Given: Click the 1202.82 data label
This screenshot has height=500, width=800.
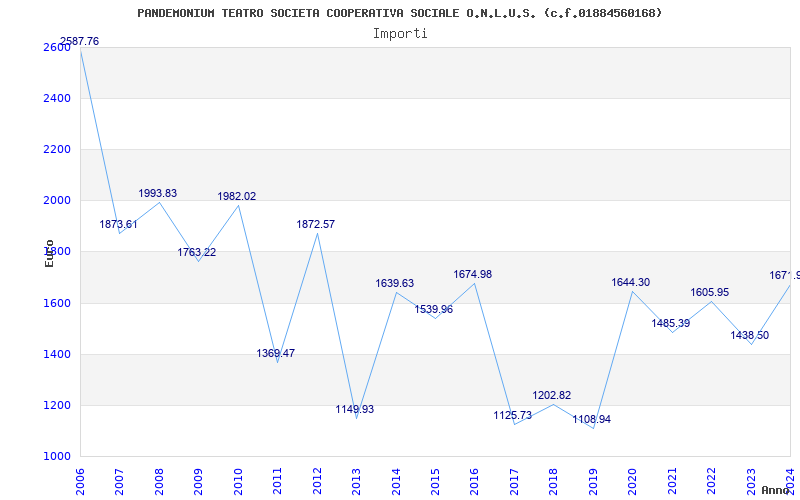Looking at the screenshot, I should (552, 395).
